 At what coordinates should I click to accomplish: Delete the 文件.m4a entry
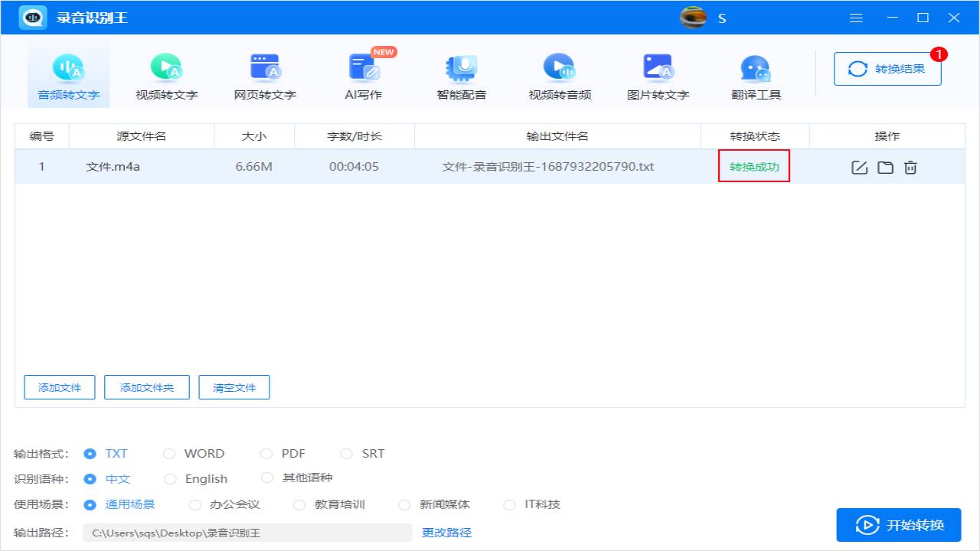pos(910,166)
